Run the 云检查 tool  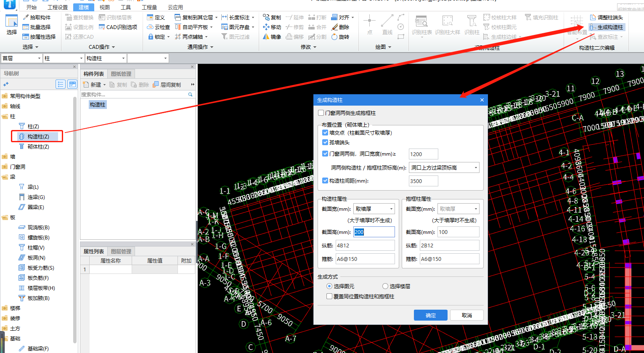point(158,27)
